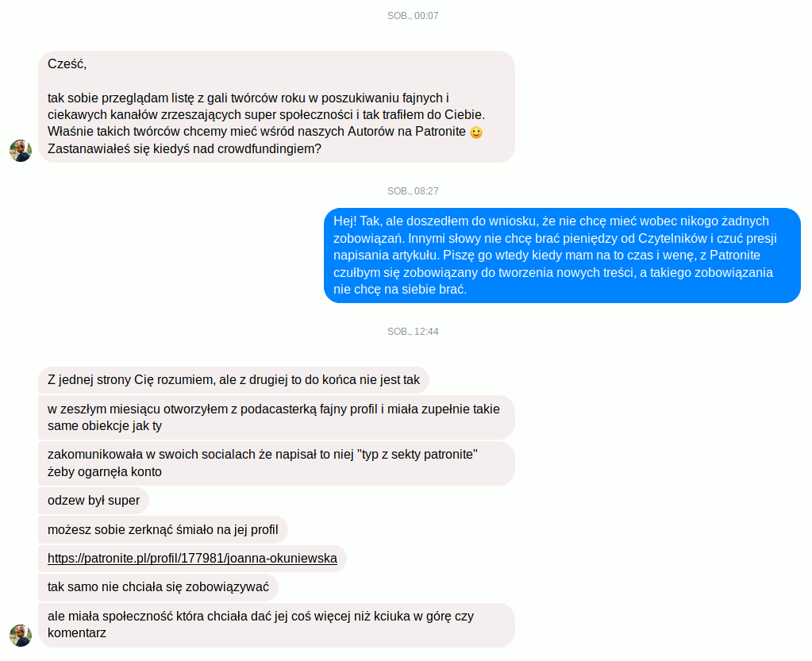812x661 pixels.
Task: Click the smiley emoji after Patronite
Action: (x=476, y=133)
